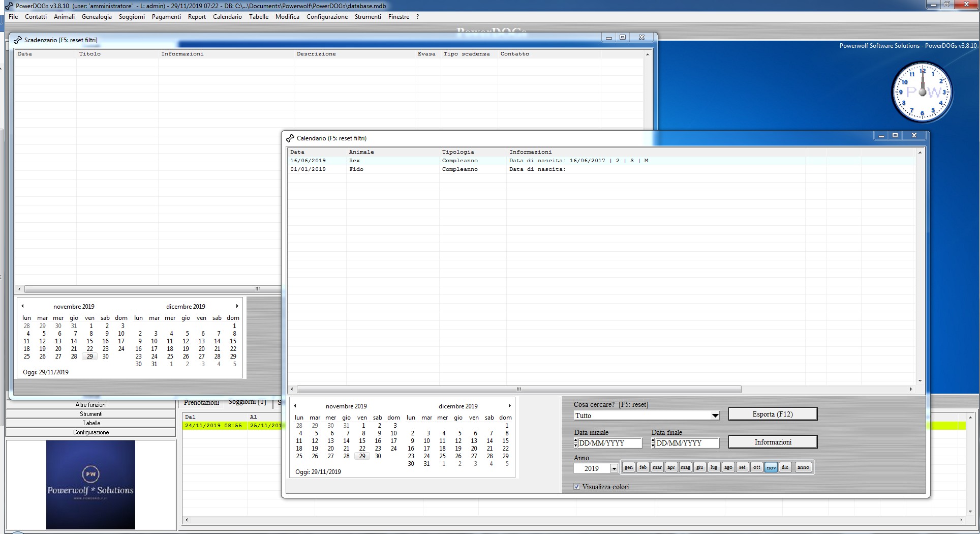The width and height of the screenshot is (980, 534).
Task: Expand the Altre funzioni sidebar section
Action: click(x=91, y=405)
